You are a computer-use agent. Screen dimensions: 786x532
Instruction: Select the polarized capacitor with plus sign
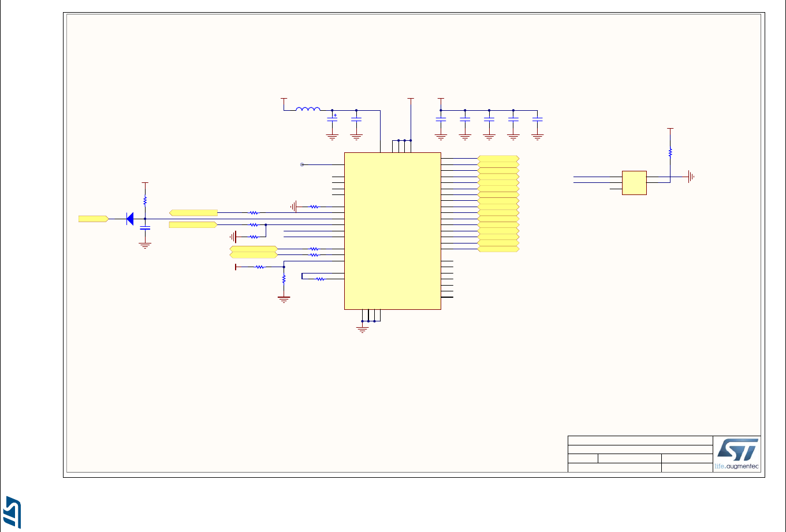(x=332, y=118)
